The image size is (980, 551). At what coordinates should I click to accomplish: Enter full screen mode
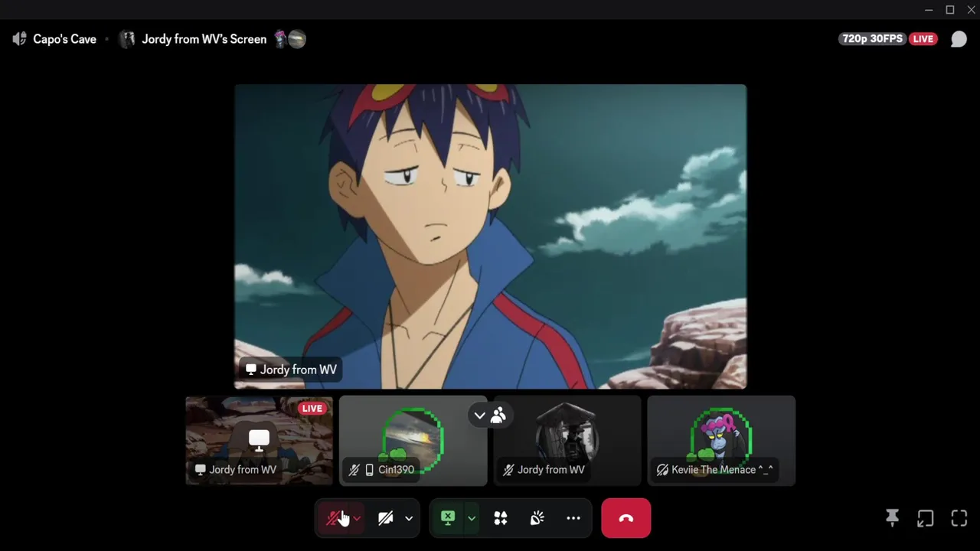(x=959, y=518)
